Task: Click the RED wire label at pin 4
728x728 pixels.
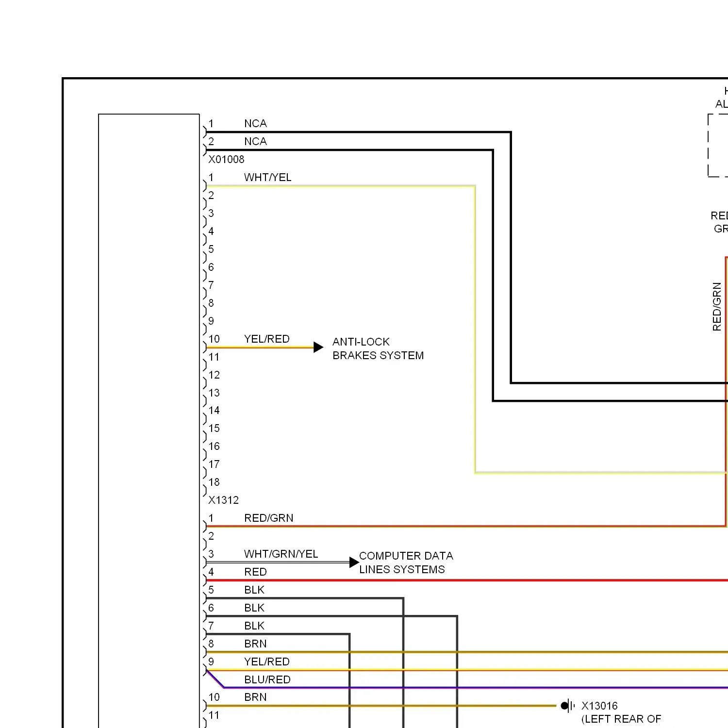Action: click(256, 572)
